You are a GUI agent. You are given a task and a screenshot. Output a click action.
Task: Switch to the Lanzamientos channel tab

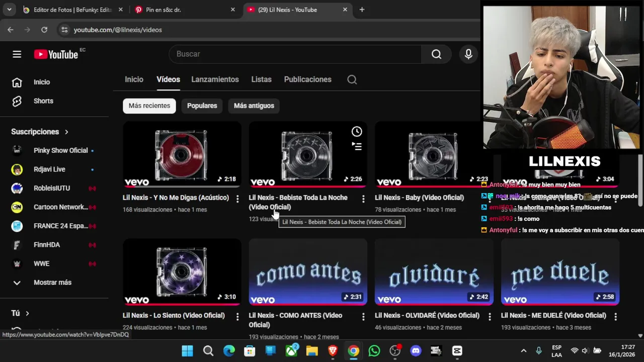[215, 79]
